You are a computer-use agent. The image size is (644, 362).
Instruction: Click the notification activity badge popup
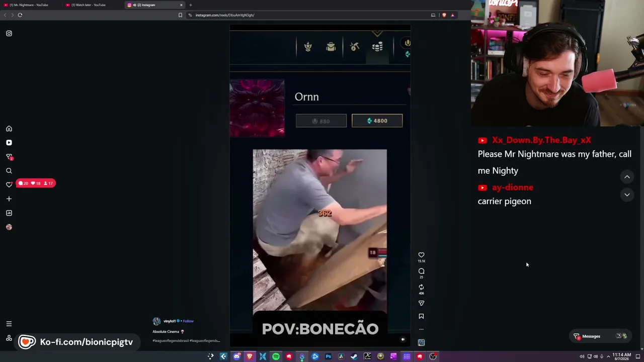[35, 184]
